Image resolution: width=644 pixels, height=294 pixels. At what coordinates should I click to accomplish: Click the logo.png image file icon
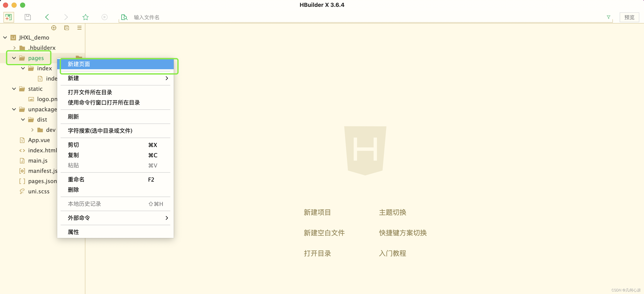click(x=31, y=99)
